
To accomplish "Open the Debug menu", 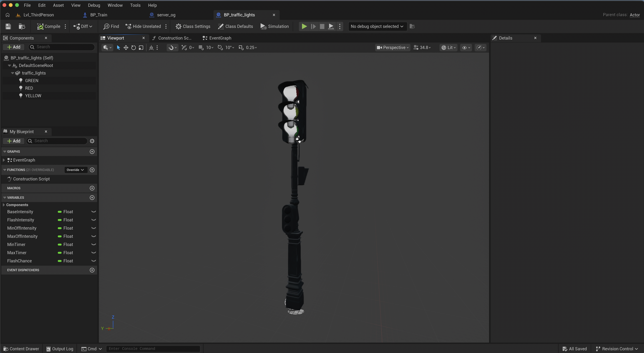I will point(94,5).
